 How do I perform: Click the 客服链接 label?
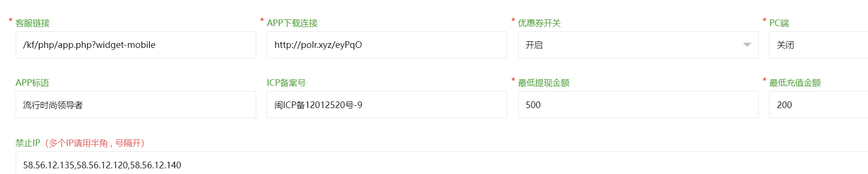point(32,23)
